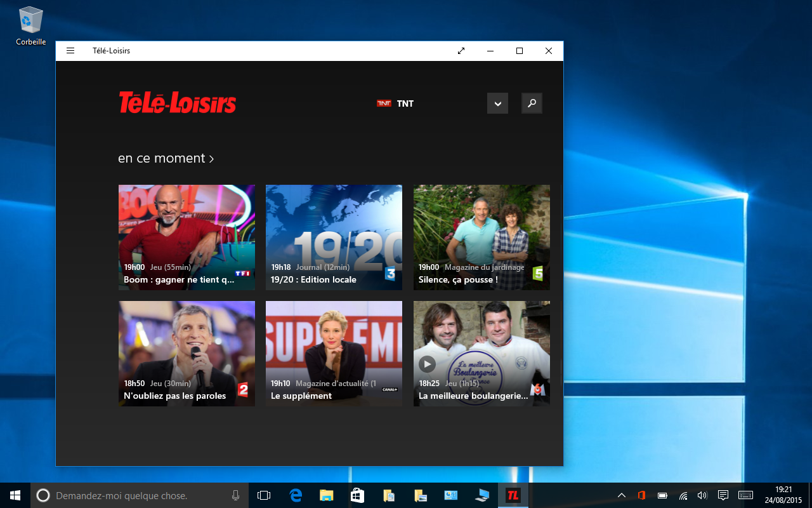Click the taskbar clock showing 19:21

(x=783, y=495)
